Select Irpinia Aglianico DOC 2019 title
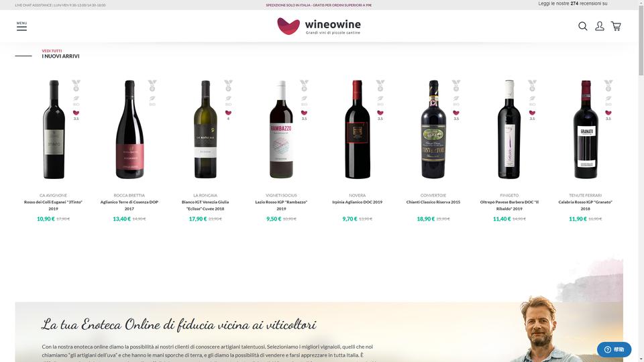The height and width of the screenshot is (362, 644). click(358, 202)
